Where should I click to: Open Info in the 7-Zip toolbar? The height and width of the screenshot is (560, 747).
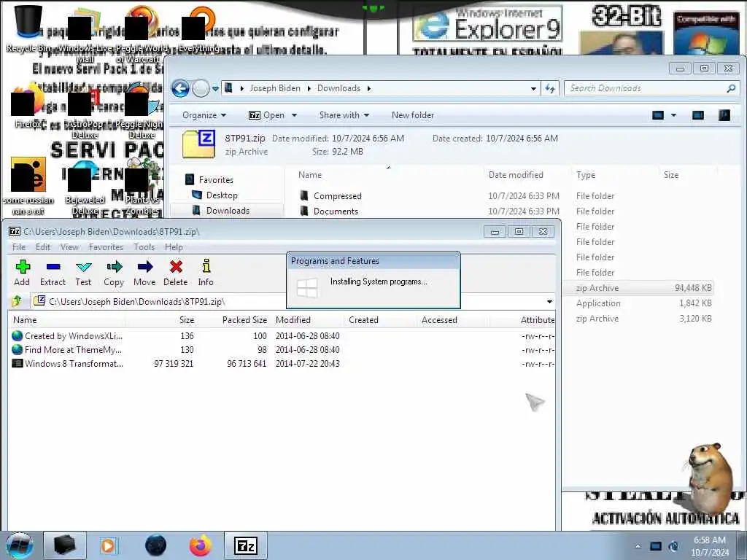[206, 273]
